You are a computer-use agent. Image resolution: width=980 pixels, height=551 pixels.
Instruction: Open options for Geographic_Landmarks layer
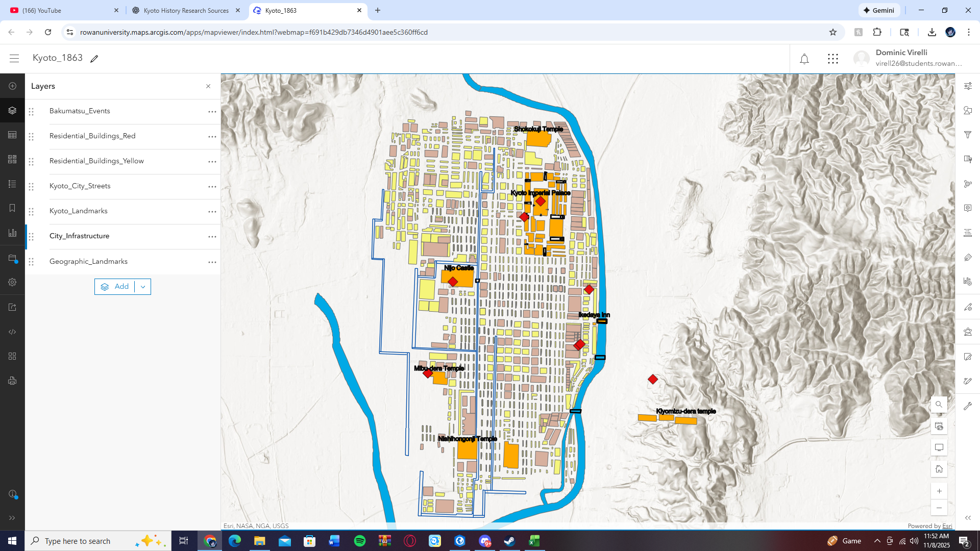[212, 262]
